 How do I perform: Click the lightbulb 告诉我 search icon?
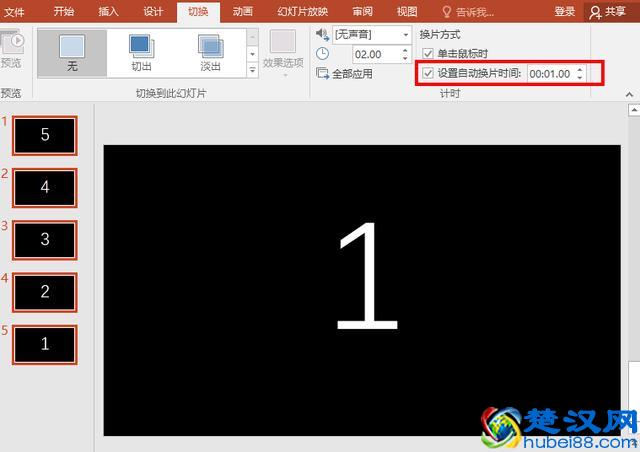447,12
